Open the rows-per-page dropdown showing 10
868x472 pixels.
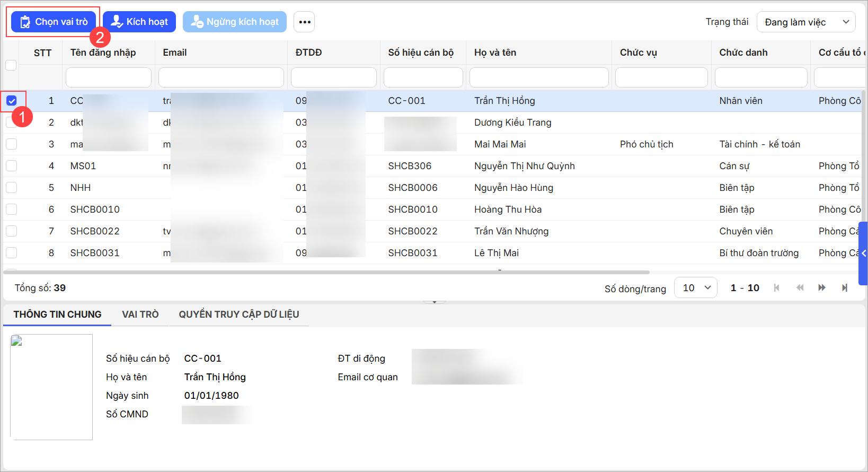[695, 287]
